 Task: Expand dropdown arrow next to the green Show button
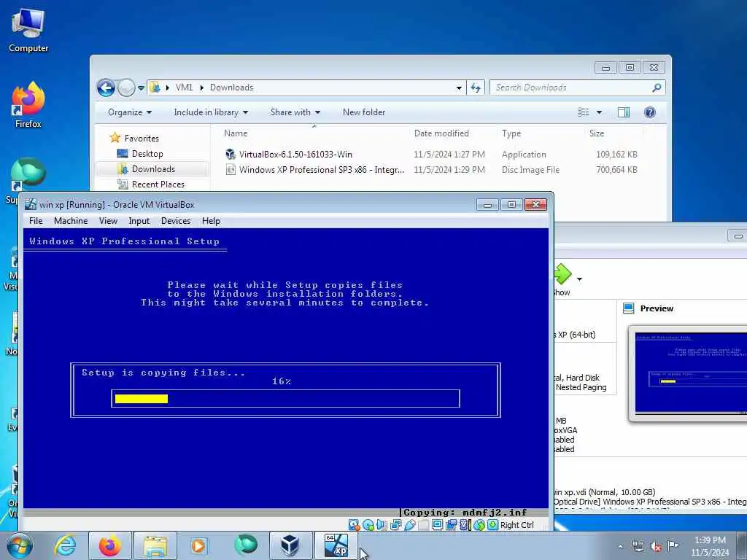click(x=579, y=279)
